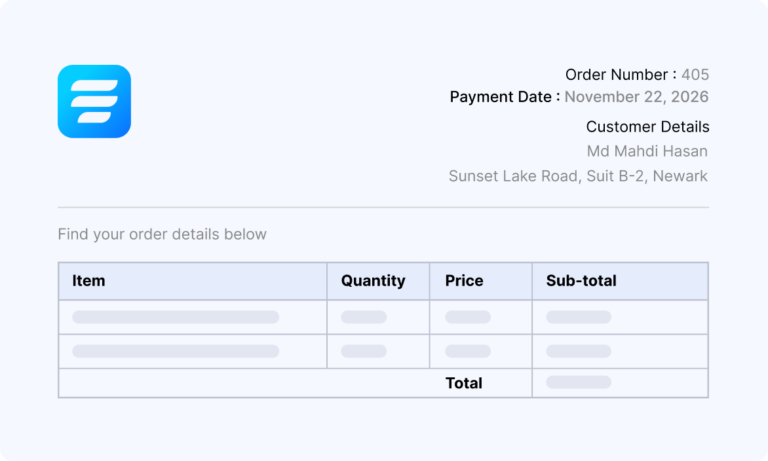This screenshot has width=768, height=461.
Task: Click the first row quantity cell
Action: click(363, 317)
